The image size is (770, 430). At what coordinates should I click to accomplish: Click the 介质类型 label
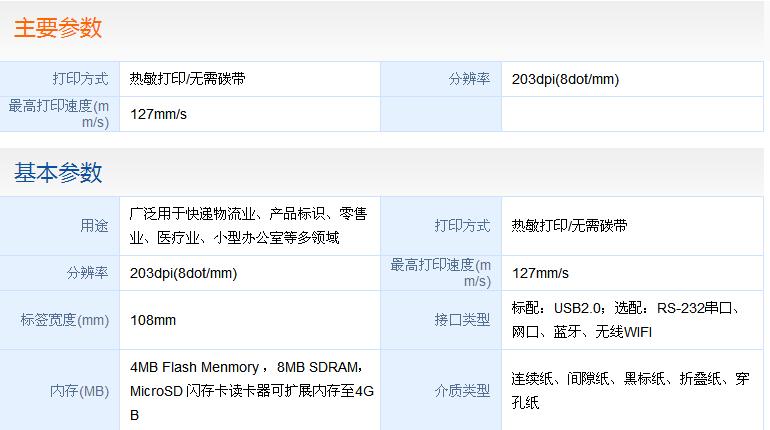(x=462, y=391)
